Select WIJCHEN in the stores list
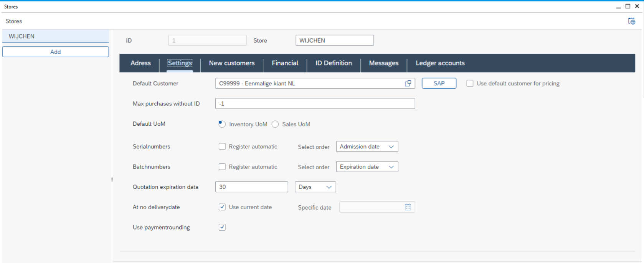Image resolution: width=644 pixels, height=263 pixels. click(56, 36)
